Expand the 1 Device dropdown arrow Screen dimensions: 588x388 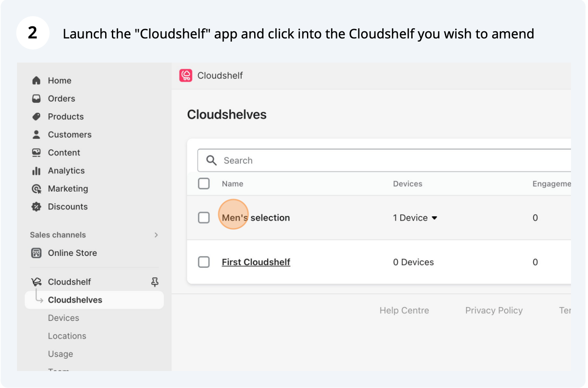point(434,218)
